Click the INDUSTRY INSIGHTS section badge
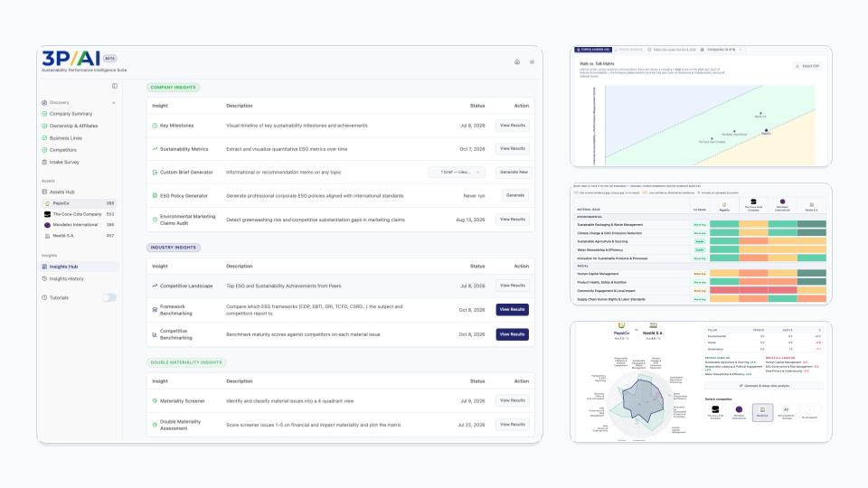The image size is (868, 488). click(174, 248)
